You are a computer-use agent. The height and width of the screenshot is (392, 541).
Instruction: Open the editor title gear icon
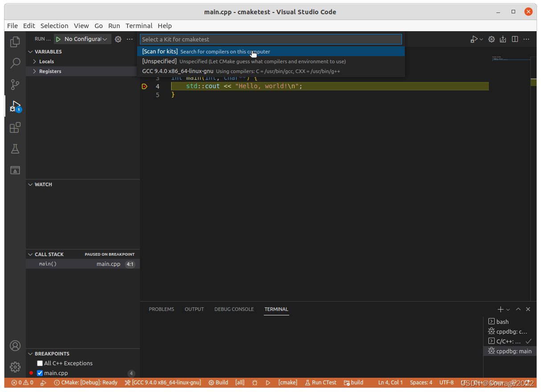[492, 39]
